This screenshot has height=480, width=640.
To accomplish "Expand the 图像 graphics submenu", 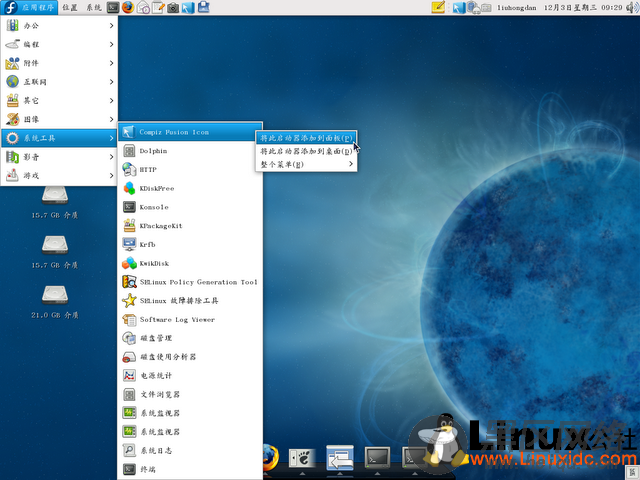I will coord(59,120).
